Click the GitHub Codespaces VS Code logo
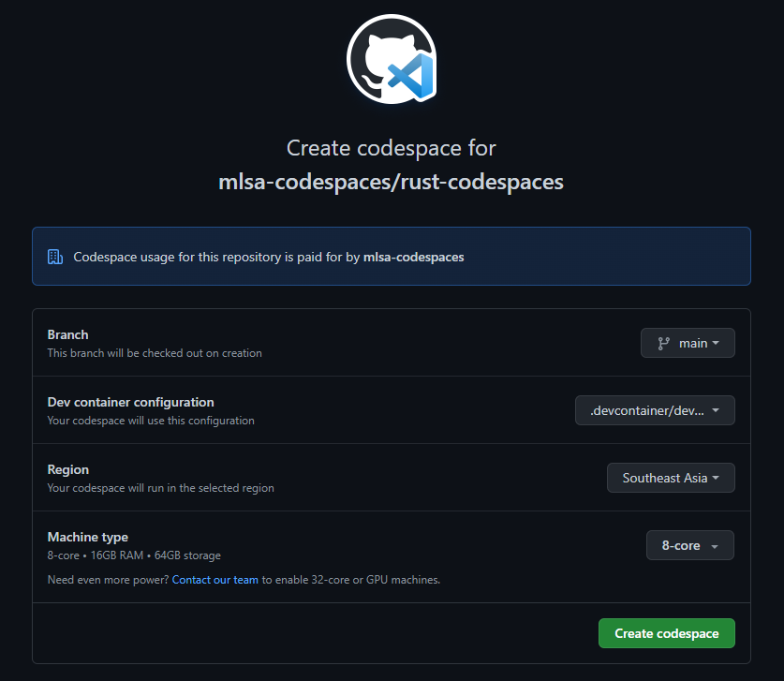 [x=392, y=59]
